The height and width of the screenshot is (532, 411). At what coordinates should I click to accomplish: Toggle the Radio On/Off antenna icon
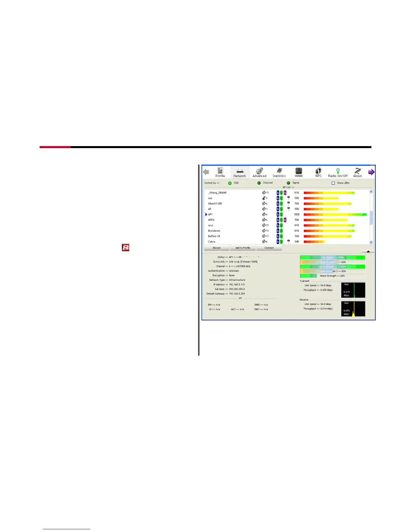tap(338, 172)
